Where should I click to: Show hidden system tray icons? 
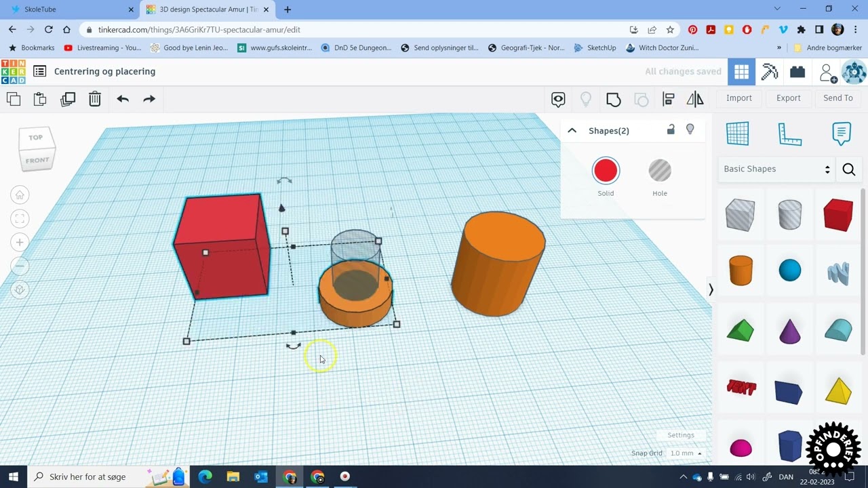point(684,477)
